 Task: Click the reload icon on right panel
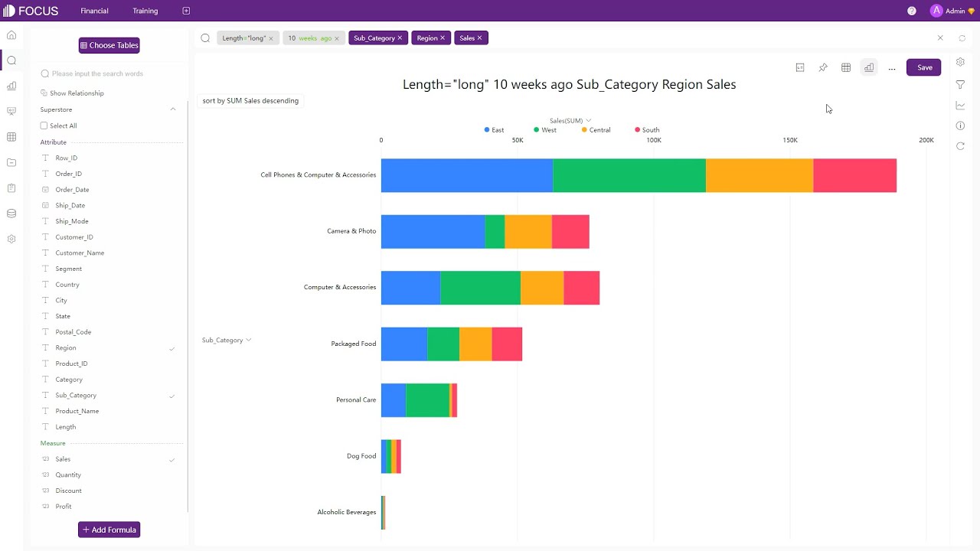tap(960, 146)
